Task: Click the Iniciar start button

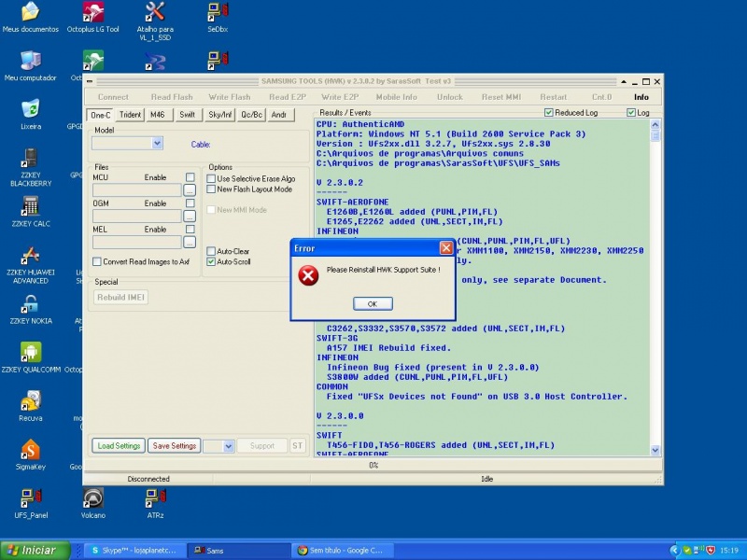Action: [35, 551]
